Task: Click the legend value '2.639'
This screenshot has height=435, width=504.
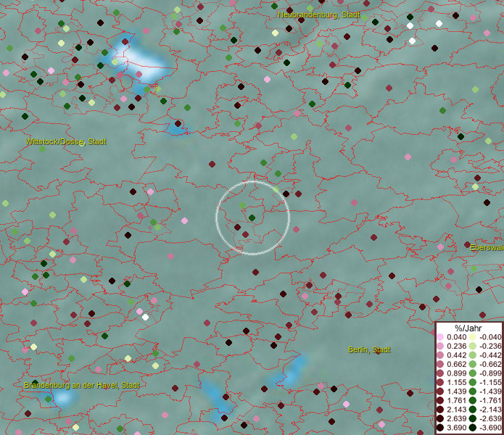Action: pos(456,418)
